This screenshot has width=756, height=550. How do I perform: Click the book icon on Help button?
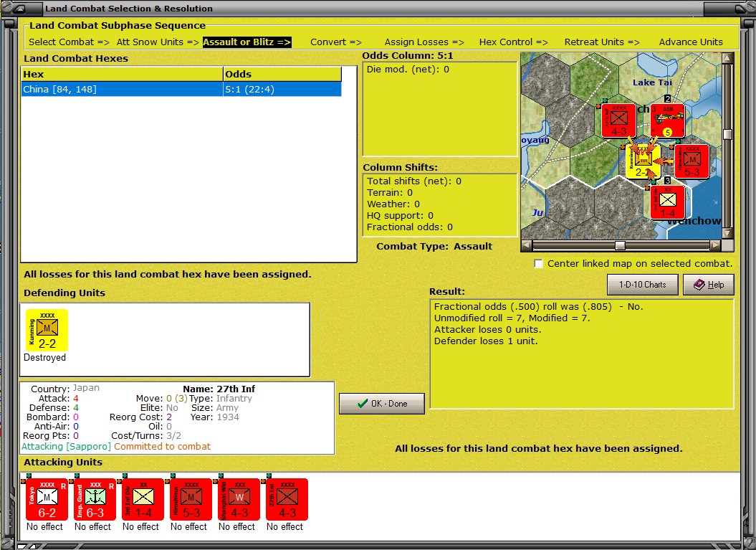(x=699, y=285)
